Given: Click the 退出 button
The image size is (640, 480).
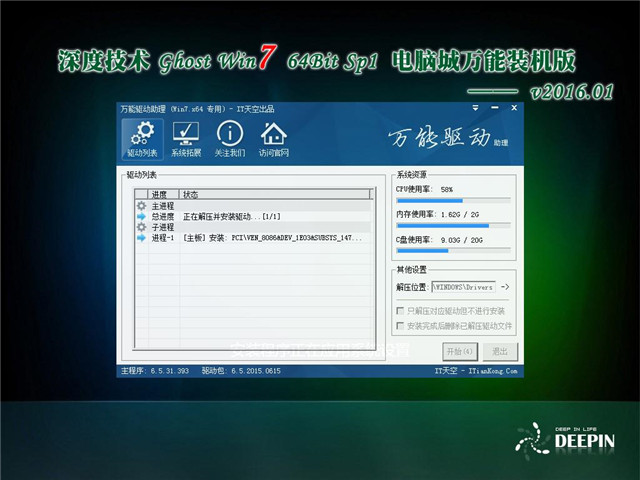Looking at the screenshot, I should point(500,351).
